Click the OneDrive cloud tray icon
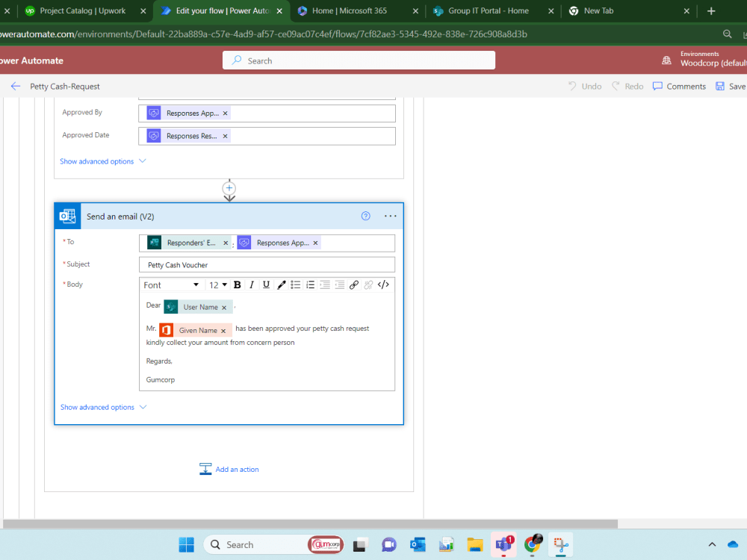 pyautogui.click(x=734, y=545)
